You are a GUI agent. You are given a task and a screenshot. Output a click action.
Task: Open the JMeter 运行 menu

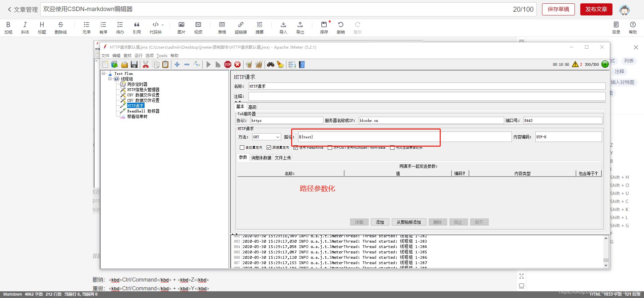139,56
